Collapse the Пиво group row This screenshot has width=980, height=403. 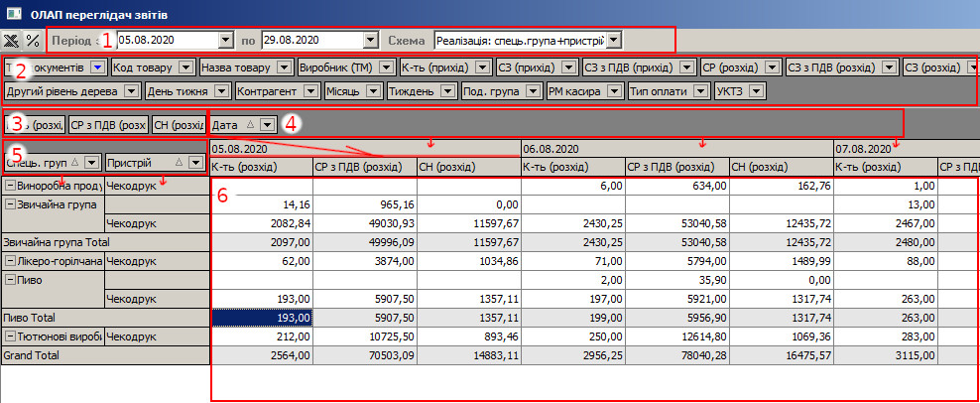(10, 280)
